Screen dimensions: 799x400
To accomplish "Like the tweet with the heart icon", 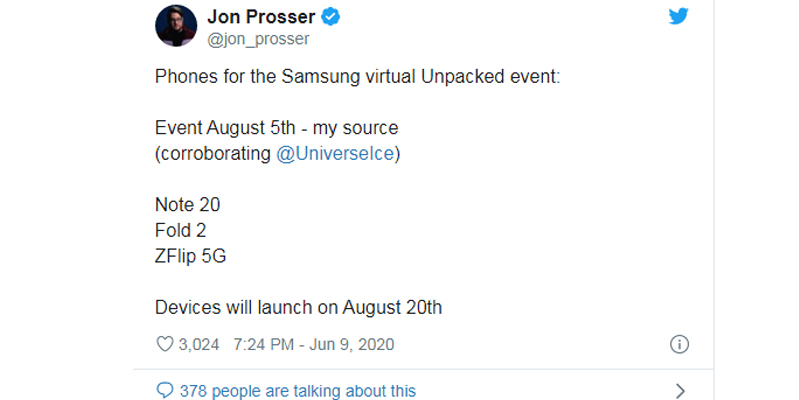I will [x=165, y=344].
